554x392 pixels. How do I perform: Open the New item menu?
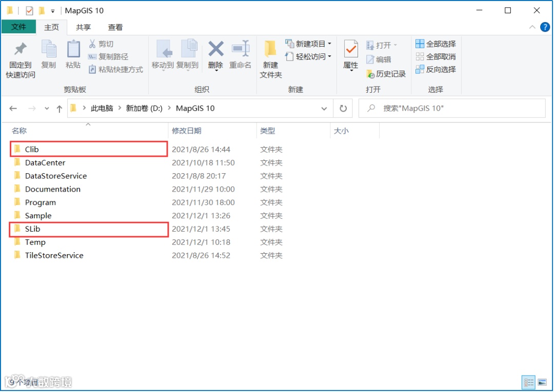(308, 44)
